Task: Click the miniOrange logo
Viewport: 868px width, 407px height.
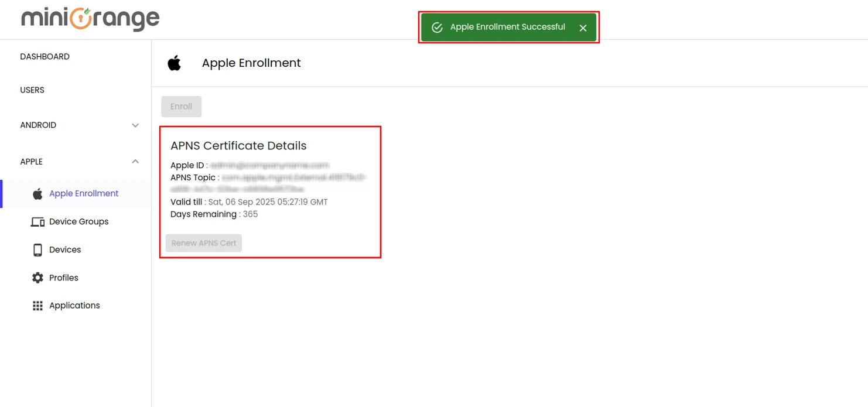Action: pyautogui.click(x=89, y=19)
